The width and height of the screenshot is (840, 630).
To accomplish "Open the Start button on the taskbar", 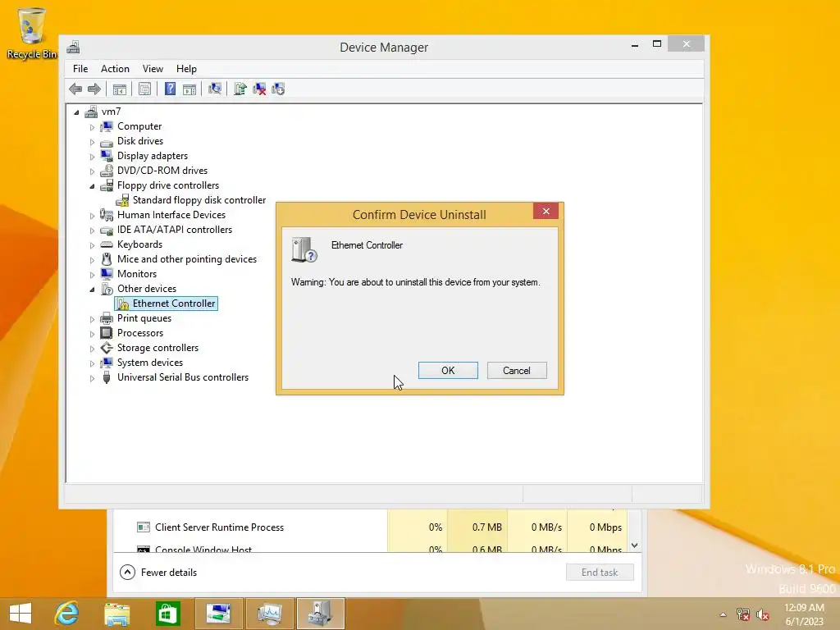I will tap(21, 614).
